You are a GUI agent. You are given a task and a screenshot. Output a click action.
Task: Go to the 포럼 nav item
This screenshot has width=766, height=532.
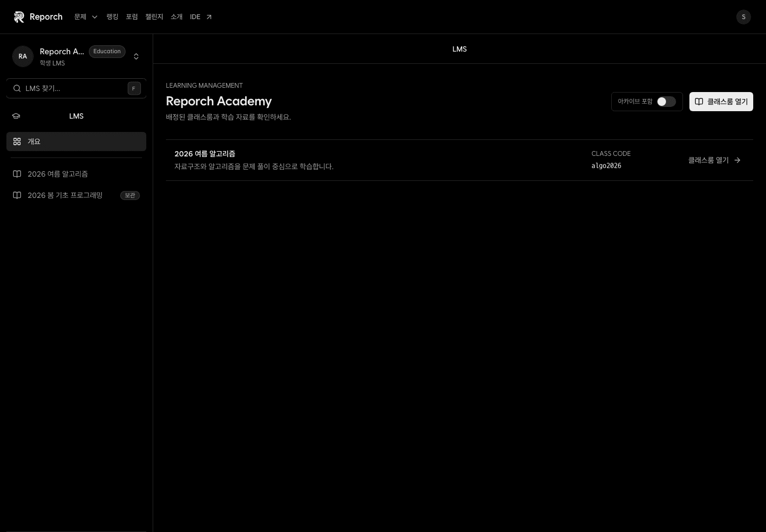click(x=132, y=17)
